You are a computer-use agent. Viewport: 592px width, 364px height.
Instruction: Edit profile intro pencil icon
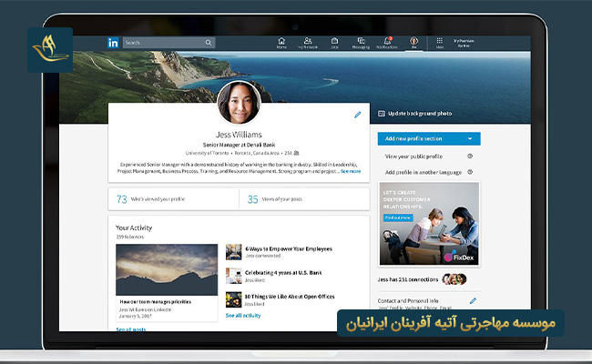(x=357, y=115)
